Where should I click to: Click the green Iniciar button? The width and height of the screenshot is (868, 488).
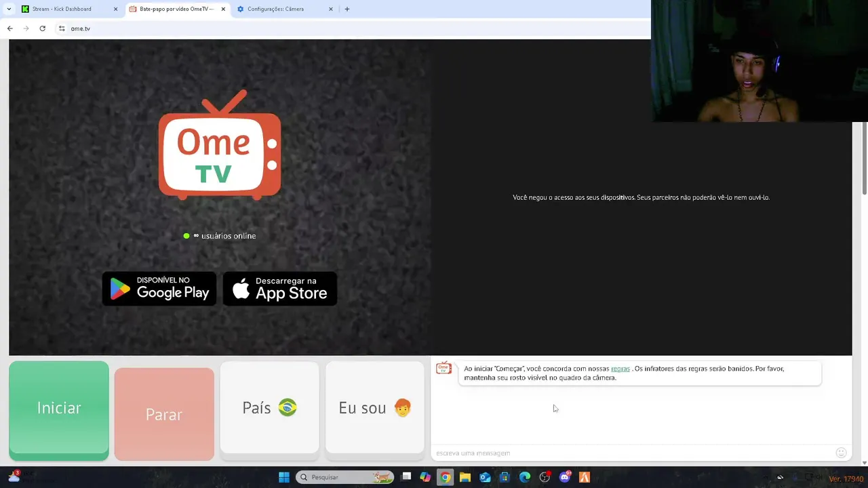[x=59, y=410]
